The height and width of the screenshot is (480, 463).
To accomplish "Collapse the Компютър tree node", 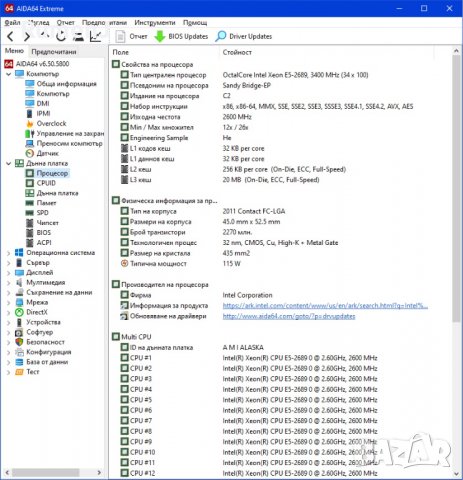I will click(9, 74).
